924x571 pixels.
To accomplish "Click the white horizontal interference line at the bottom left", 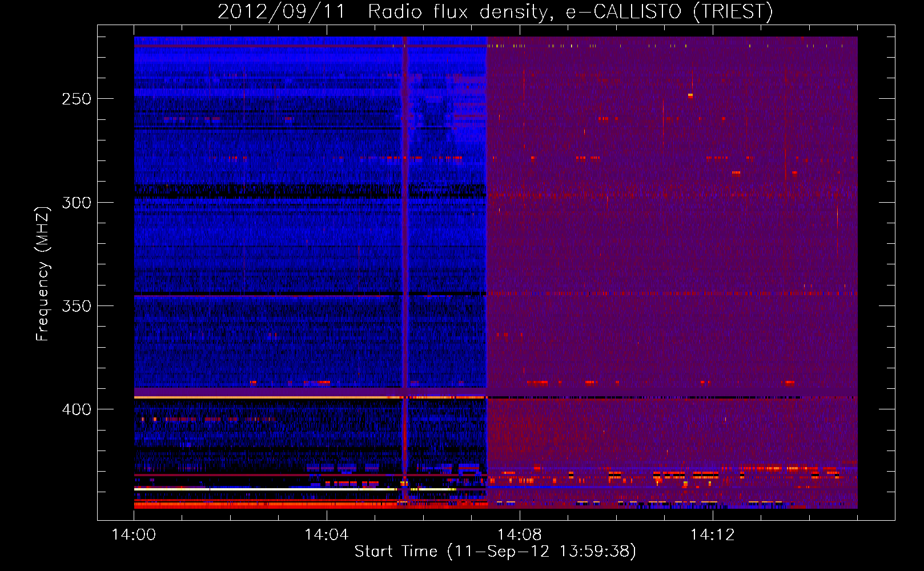I will click(x=265, y=489).
